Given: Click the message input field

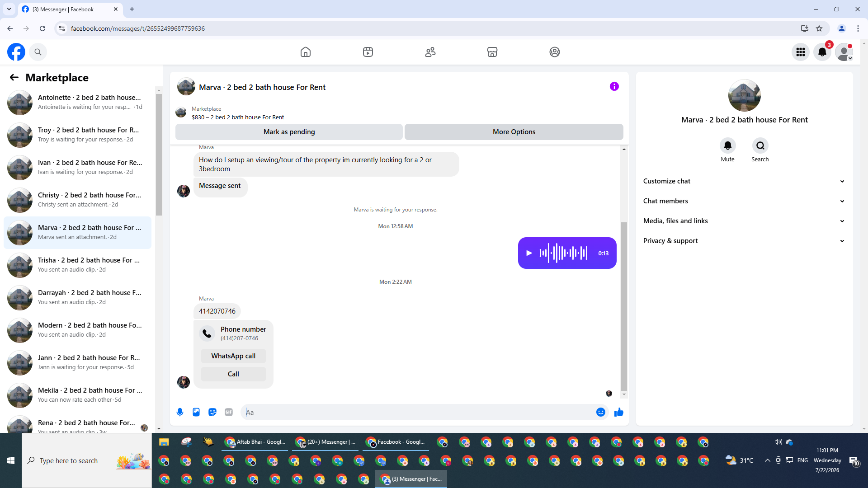Looking at the screenshot, I should (418, 412).
